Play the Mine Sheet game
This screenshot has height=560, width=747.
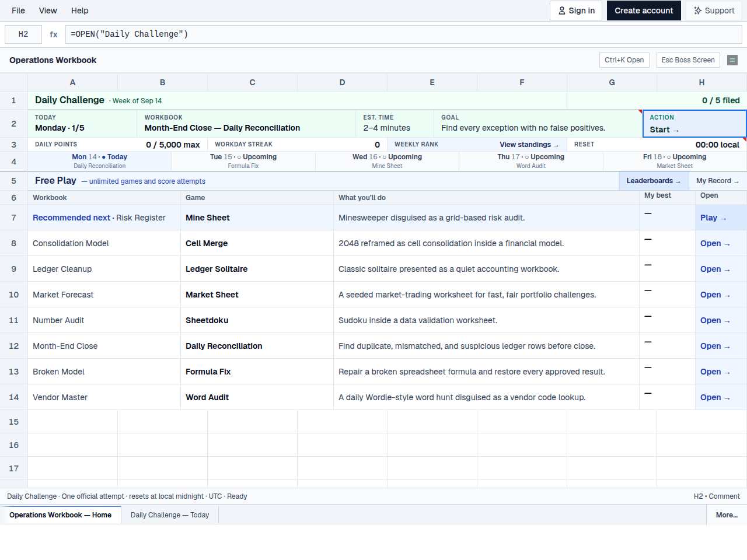[x=713, y=218]
